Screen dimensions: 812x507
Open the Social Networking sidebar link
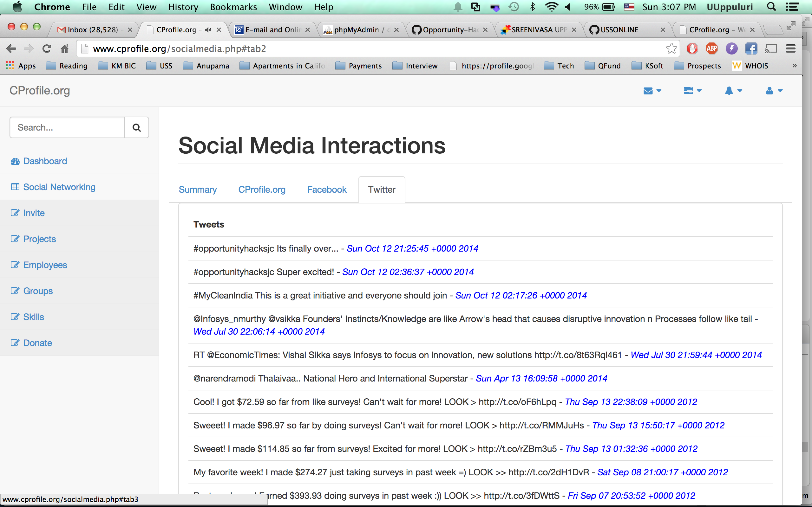[59, 187]
